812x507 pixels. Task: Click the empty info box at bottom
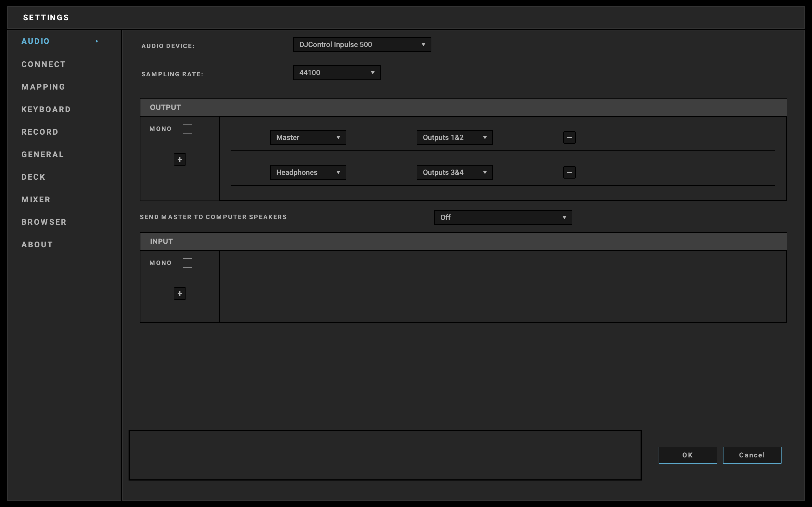[x=385, y=455]
